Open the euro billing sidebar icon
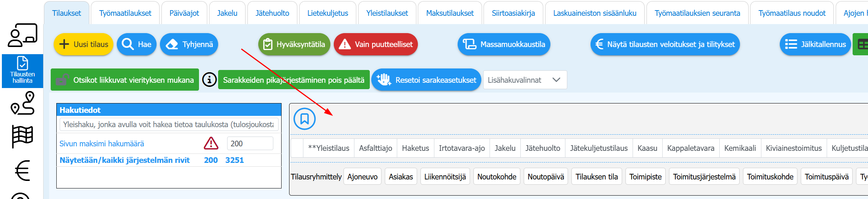868x199 pixels. click(23, 170)
